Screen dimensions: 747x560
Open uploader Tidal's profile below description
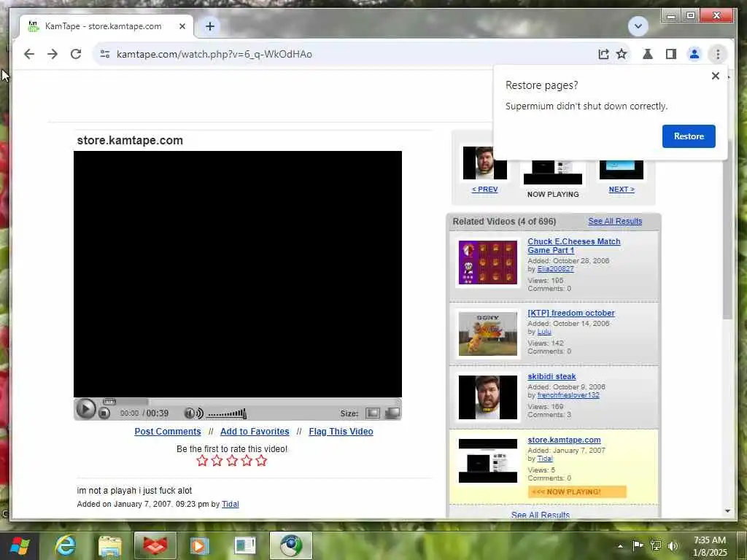point(230,504)
